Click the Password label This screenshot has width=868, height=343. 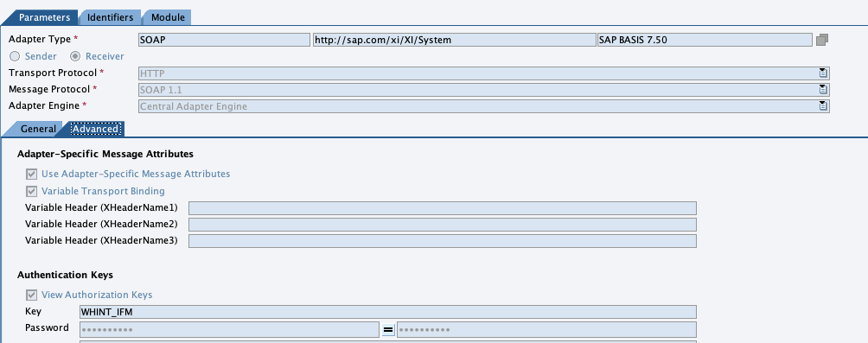[47, 327]
